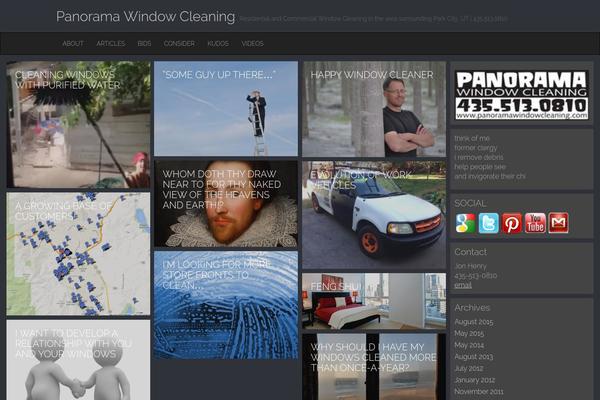600x400 pixels.
Task: Open the Google social icon
Action: pos(465,223)
